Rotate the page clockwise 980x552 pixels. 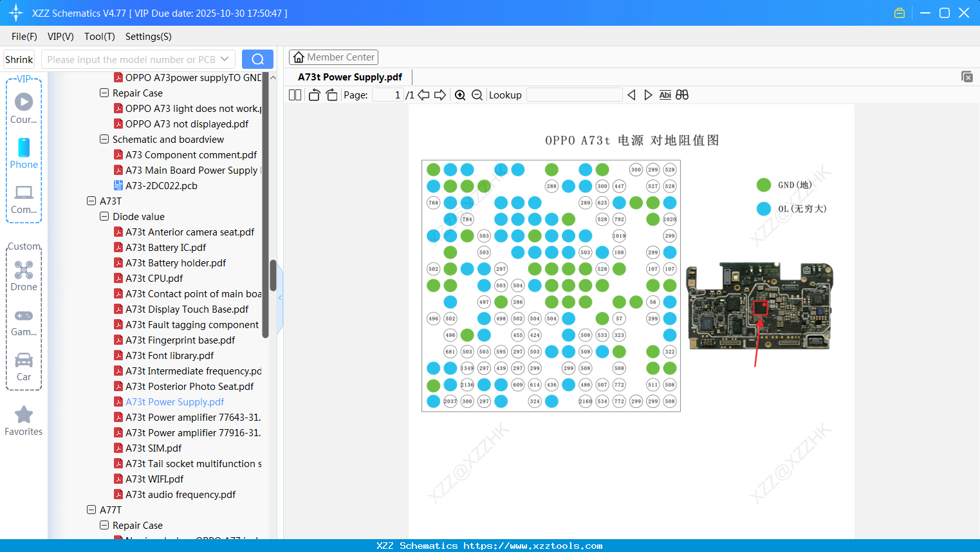[x=331, y=95]
